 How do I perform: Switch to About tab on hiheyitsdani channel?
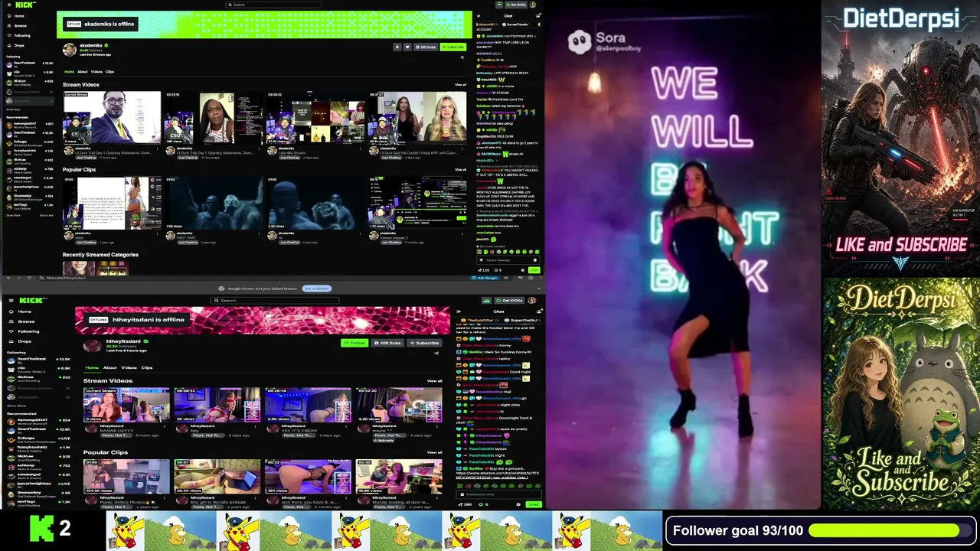coord(110,367)
